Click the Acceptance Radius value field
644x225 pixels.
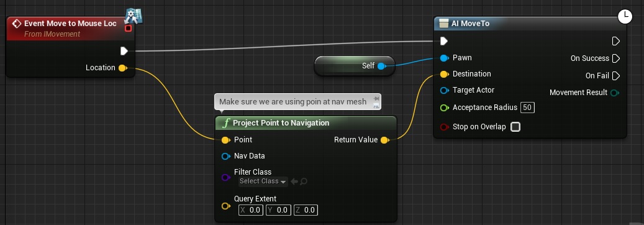(x=527, y=108)
